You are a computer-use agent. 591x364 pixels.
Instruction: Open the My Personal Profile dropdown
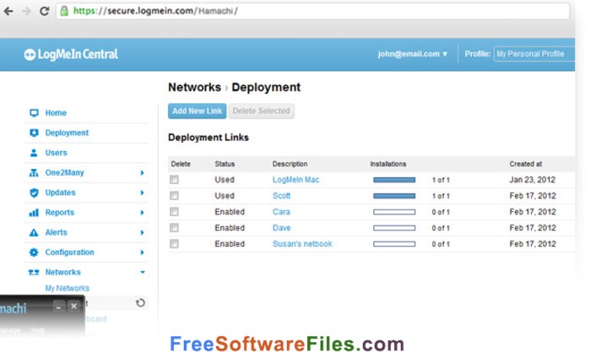tap(534, 54)
